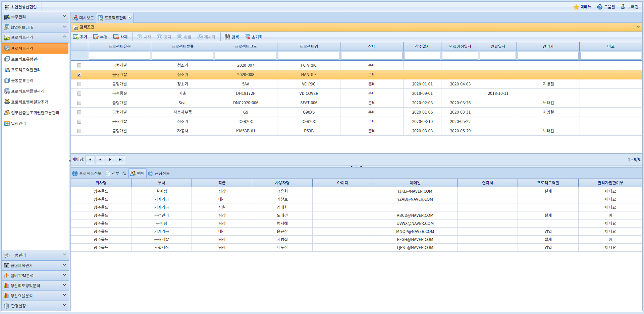644x314 pixels.
Task: Close the 프로젝트관리 tab
Action: click(x=129, y=18)
